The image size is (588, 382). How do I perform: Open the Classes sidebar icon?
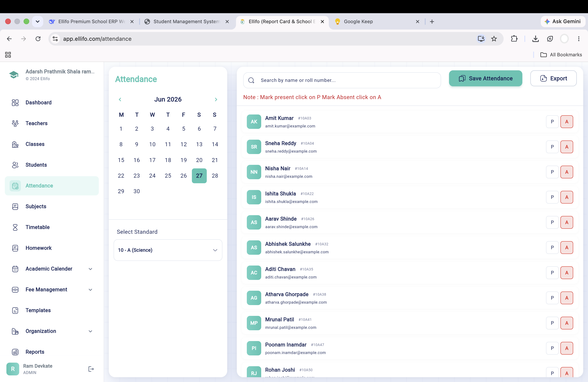coord(15,144)
